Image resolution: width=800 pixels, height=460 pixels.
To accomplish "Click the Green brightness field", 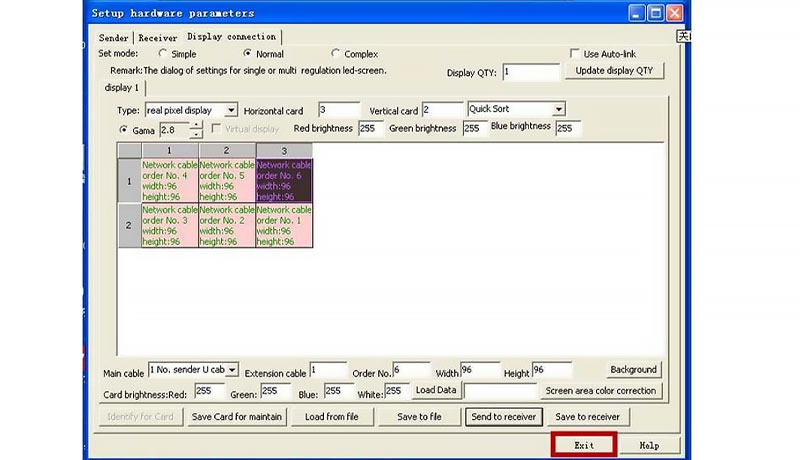I will point(475,129).
